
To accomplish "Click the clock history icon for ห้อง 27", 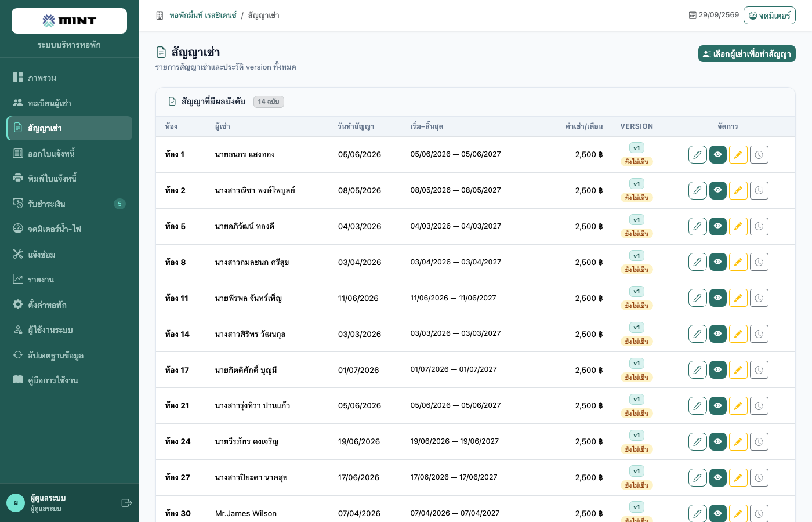I will [759, 478].
